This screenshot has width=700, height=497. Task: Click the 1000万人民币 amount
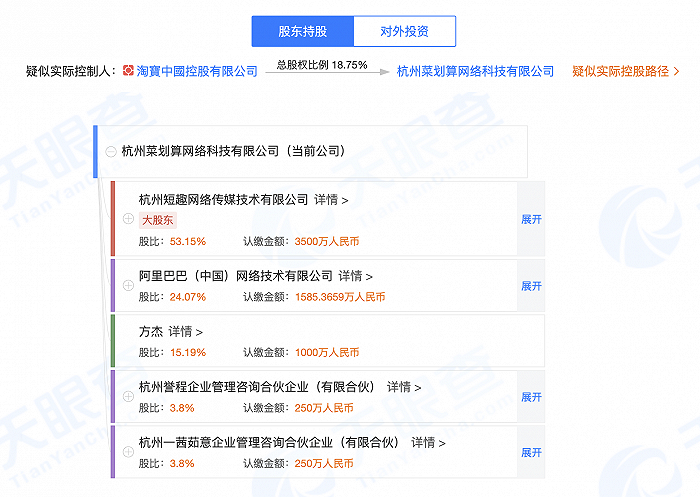(327, 352)
